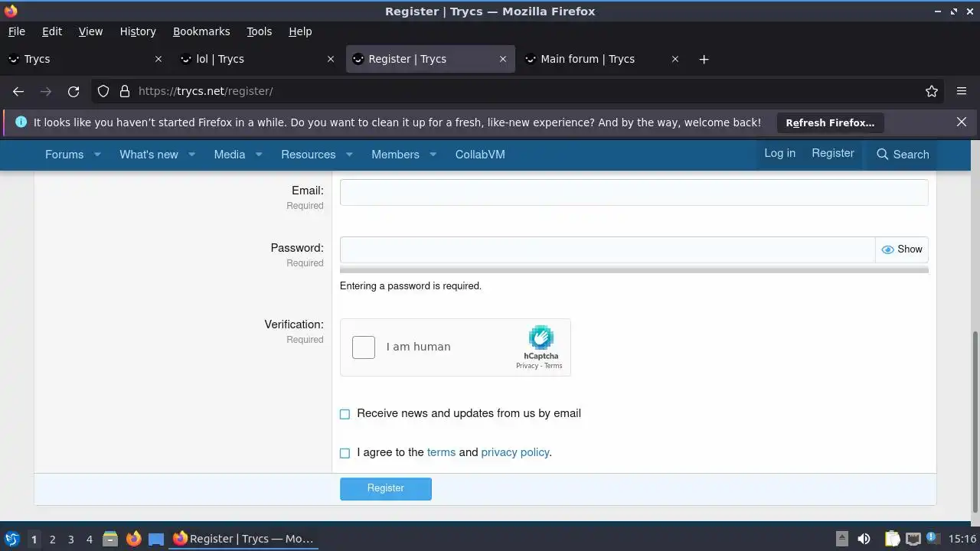The image size is (980, 551).
Task: Reload the page with refresh icon
Action: [73, 91]
